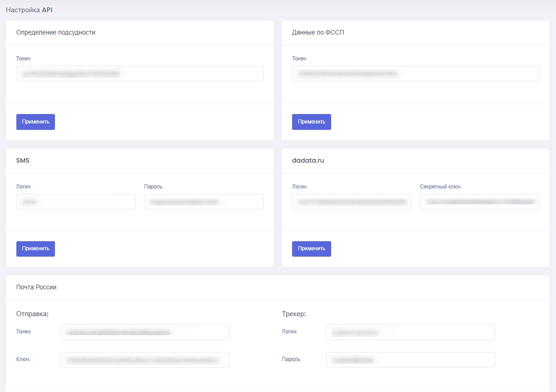The width and height of the screenshot is (556, 392).
Task: Click the dadata.ru Секретный ключ field
Action: coord(479,202)
